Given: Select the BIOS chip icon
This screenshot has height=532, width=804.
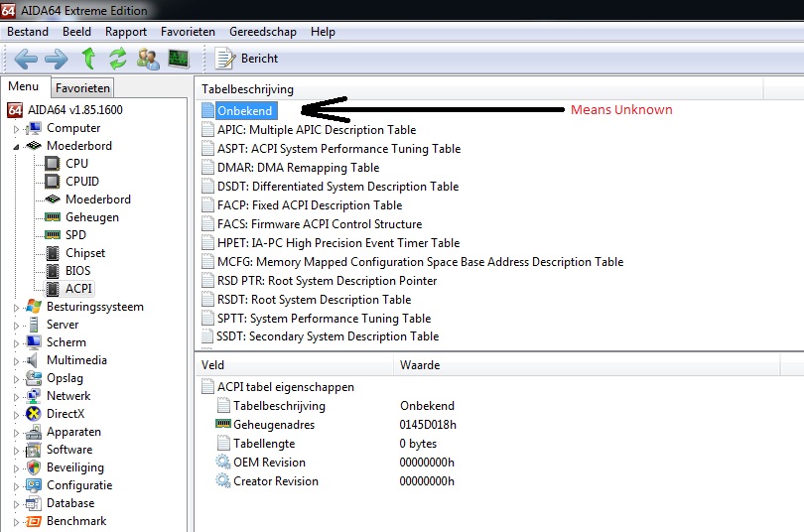Looking at the screenshot, I should [53, 271].
